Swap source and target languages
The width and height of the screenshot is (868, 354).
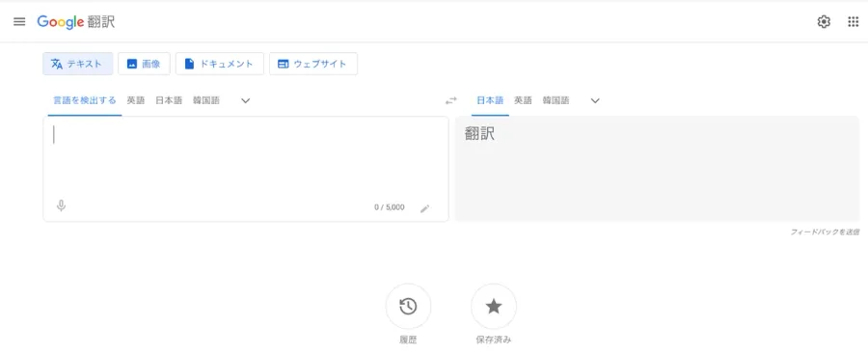451,101
